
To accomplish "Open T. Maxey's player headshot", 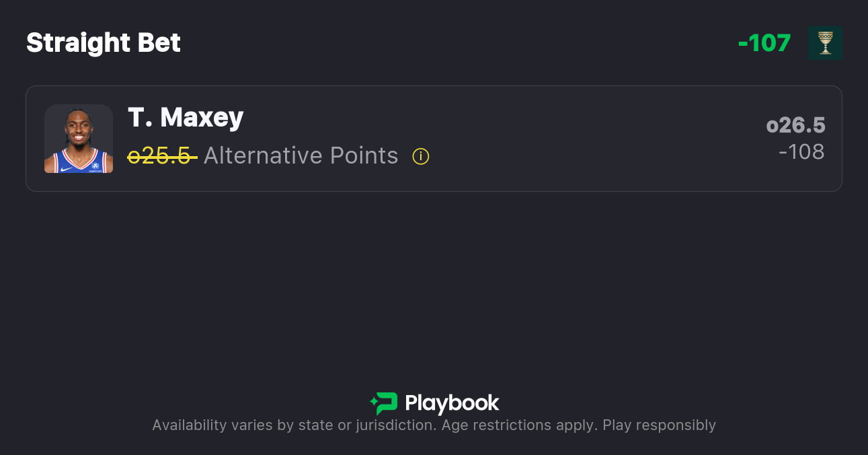I will click(x=79, y=139).
